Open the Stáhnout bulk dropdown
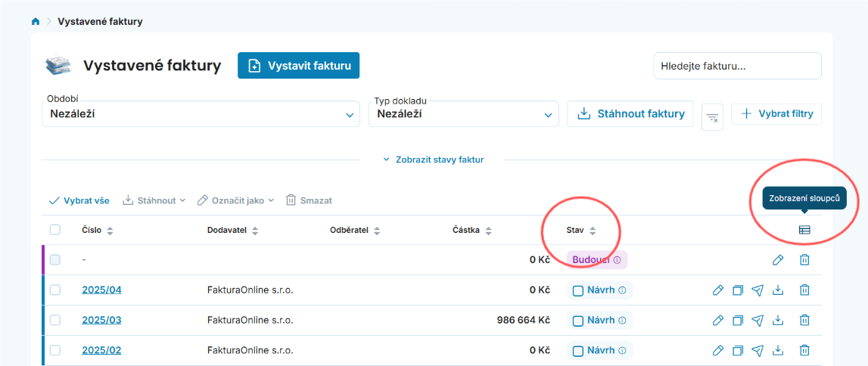Viewport: 868px width, 366px height. [154, 200]
